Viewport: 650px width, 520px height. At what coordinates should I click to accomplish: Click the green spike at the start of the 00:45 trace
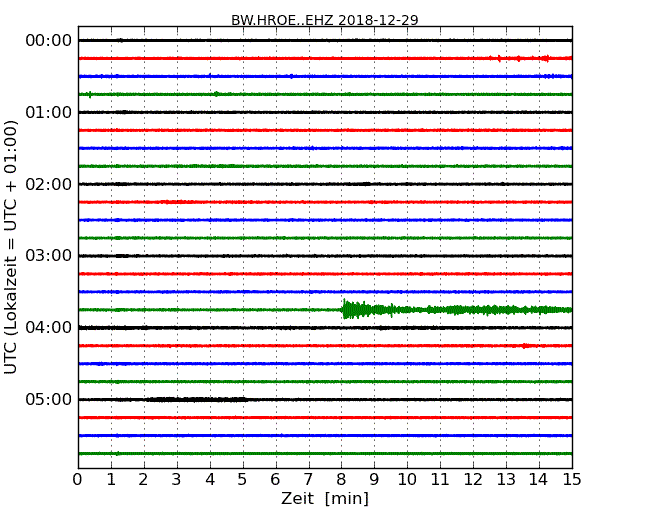(90, 95)
